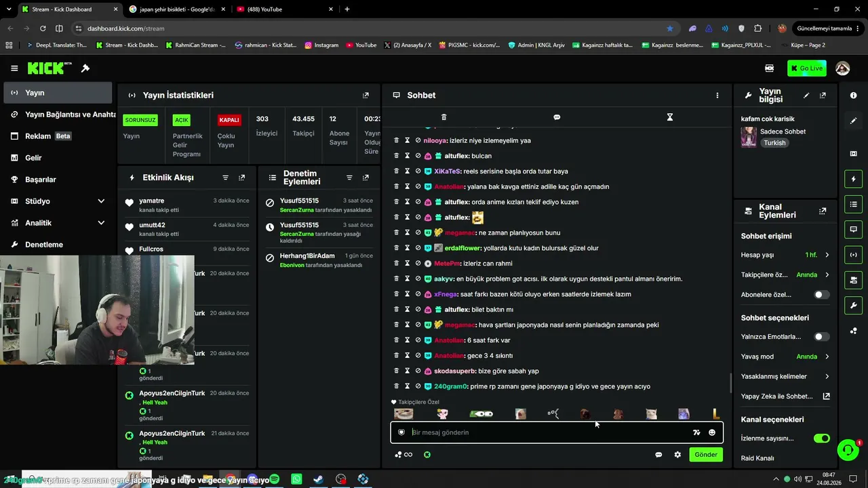
Task: Click the gavel moderation icon next to Kick logo
Action: pos(85,68)
